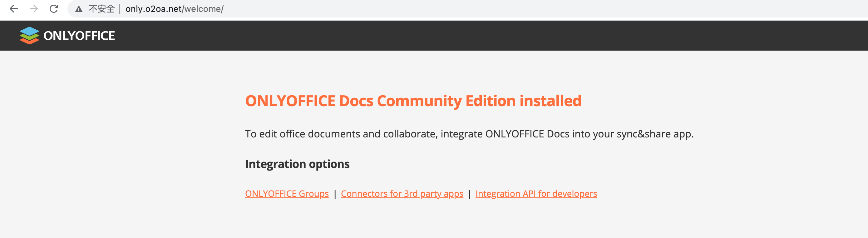Click the browser back arrow
This screenshot has height=238, width=868.
pyautogui.click(x=13, y=9)
